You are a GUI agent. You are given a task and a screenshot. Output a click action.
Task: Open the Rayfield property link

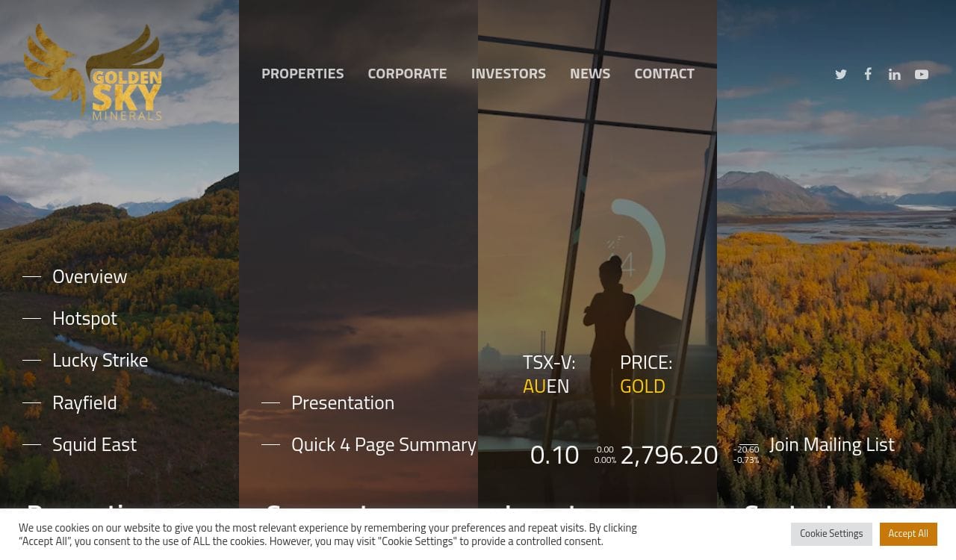coord(84,402)
